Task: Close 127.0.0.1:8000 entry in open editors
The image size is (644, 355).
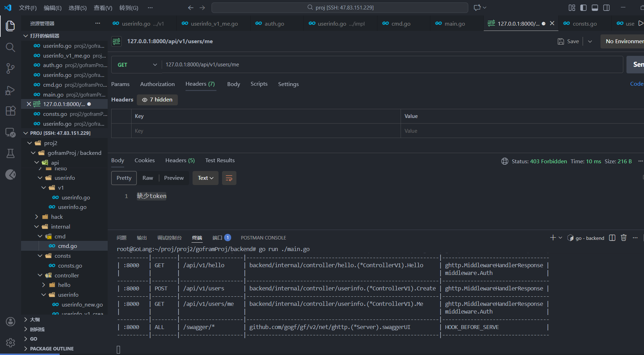Action: pyautogui.click(x=29, y=104)
